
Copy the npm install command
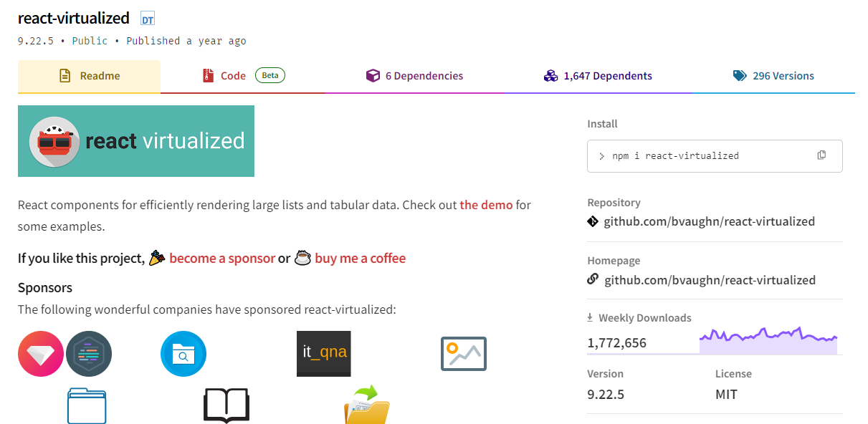pyautogui.click(x=821, y=155)
